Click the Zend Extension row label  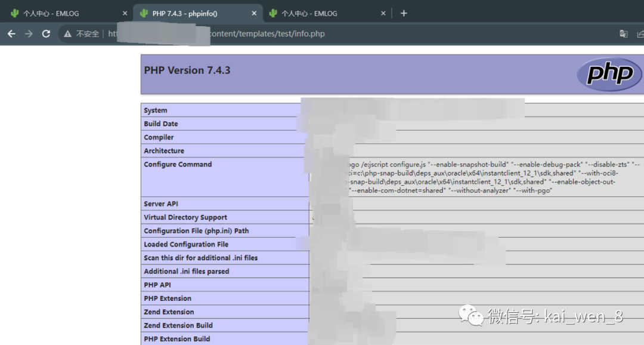point(169,312)
